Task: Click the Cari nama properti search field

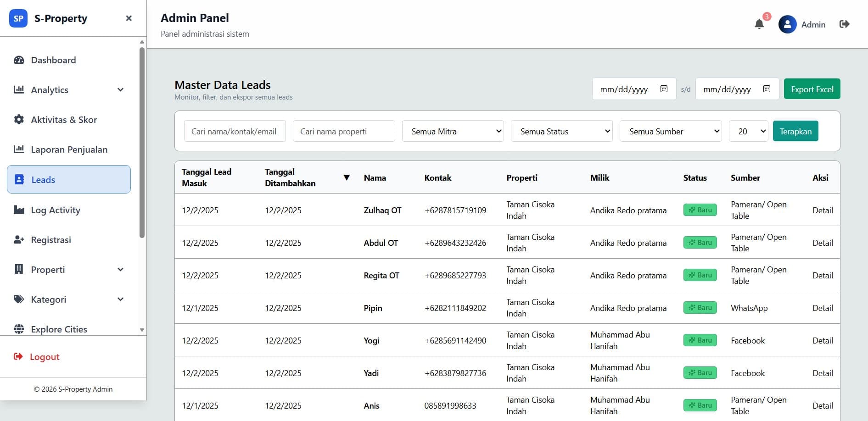Action: click(344, 131)
